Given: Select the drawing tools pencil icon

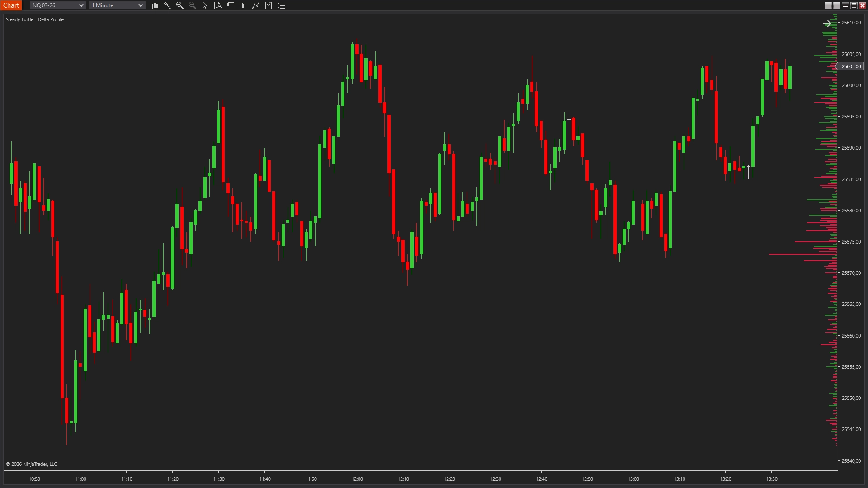Looking at the screenshot, I should pyautogui.click(x=167, y=5).
